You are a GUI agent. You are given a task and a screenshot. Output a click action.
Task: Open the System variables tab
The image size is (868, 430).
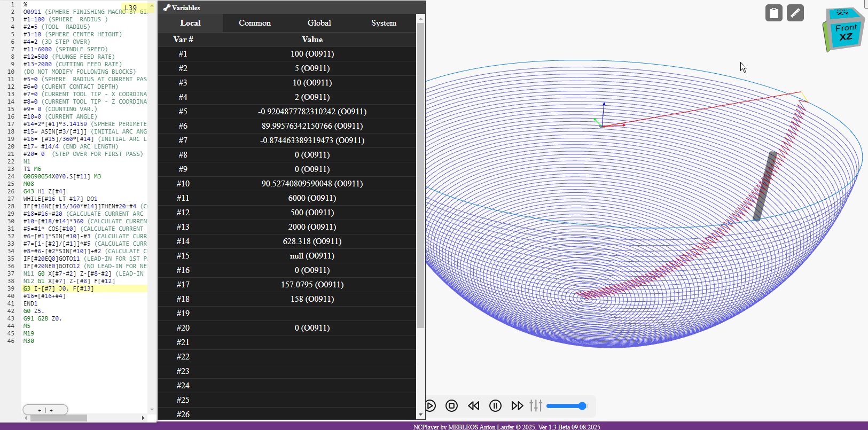click(x=384, y=23)
